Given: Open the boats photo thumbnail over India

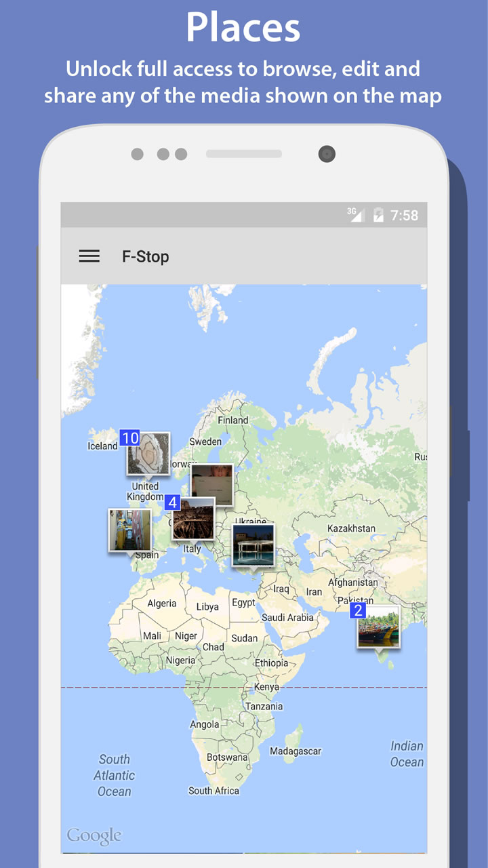Looking at the screenshot, I should pyautogui.click(x=379, y=627).
